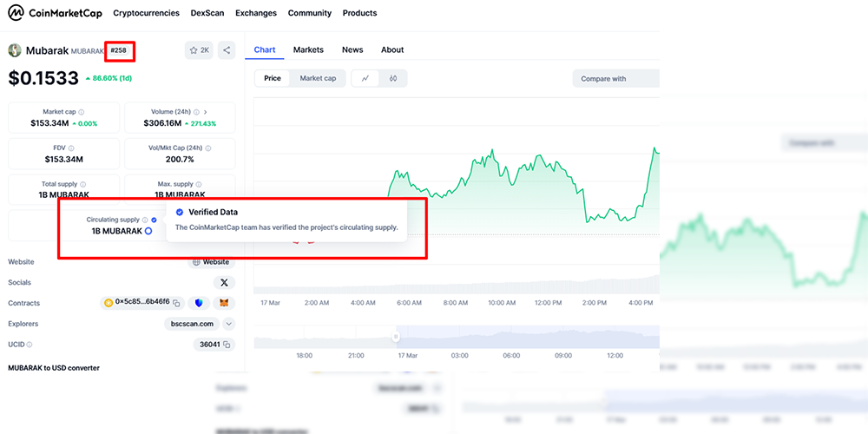Click the shield icon in Contracts row
The image size is (868, 434).
[199, 303]
